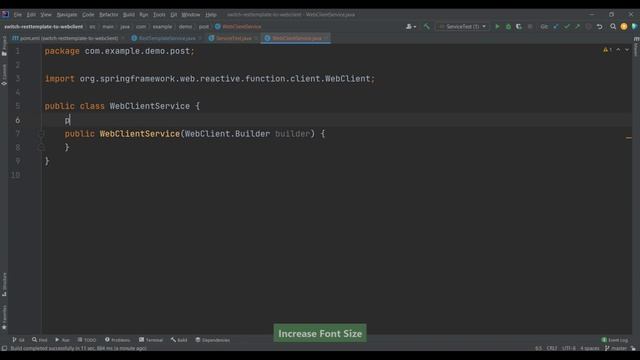The height and width of the screenshot is (360, 640).
Task: Open the code-with-me user icon dropdown
Action: [411, 27]
